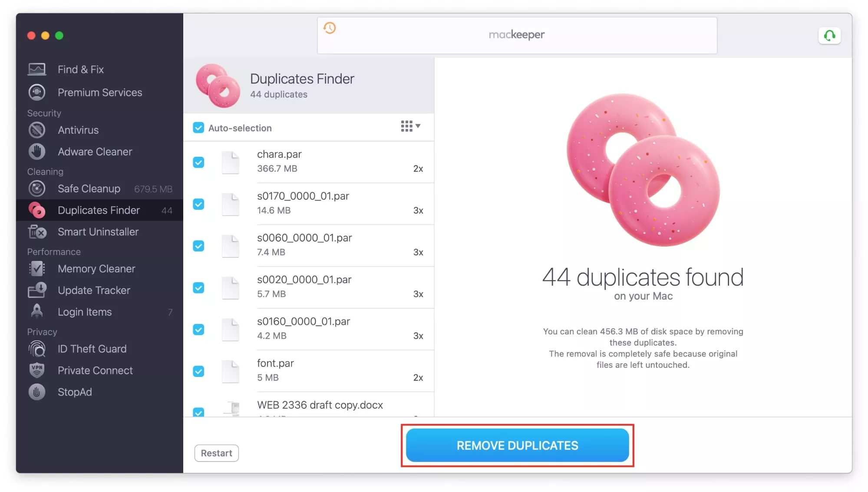Select the Memory Cleaner performance item

coord(96,268)
